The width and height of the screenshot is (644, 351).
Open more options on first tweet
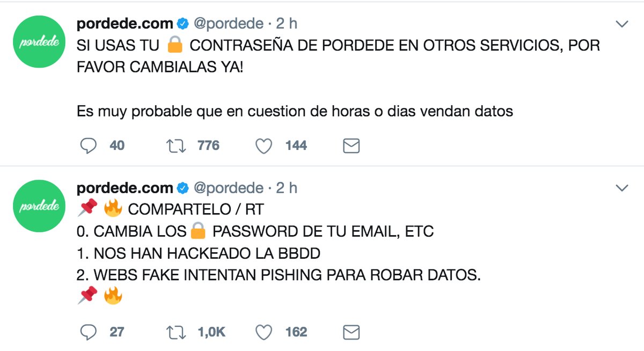621,24
